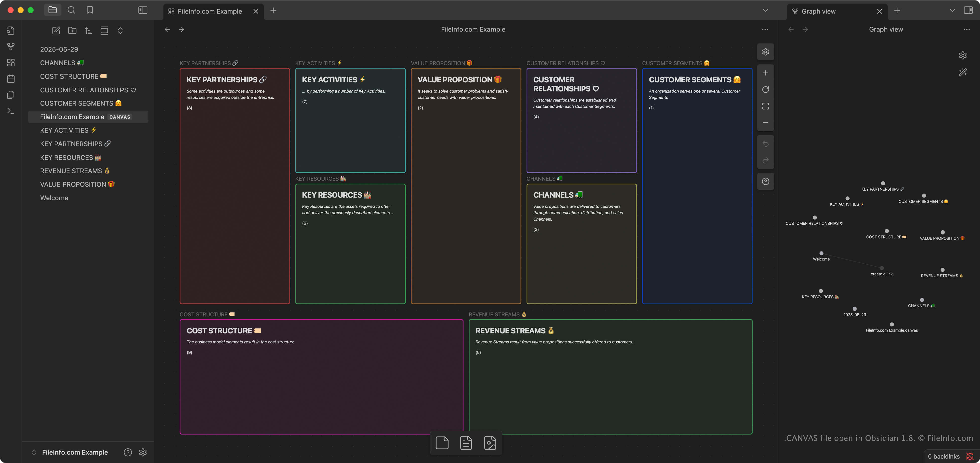
Task: Reset canvas zoom
Action: tap(765, 89)
